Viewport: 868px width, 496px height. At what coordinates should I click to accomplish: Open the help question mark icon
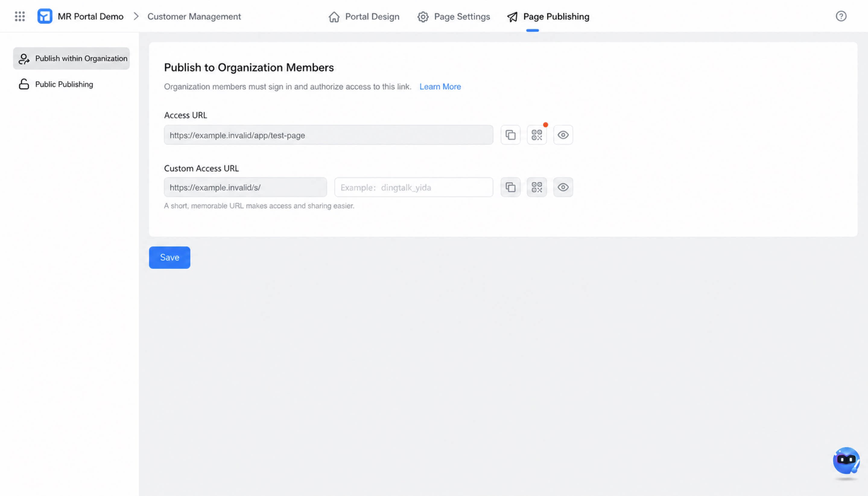click(841, 16)
